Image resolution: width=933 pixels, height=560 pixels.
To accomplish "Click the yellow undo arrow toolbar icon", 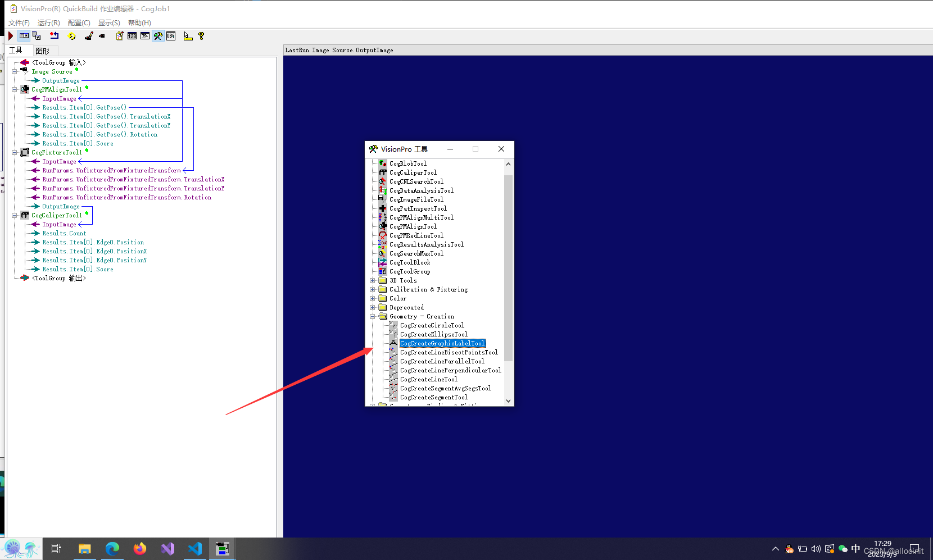I will click(72, 36).
